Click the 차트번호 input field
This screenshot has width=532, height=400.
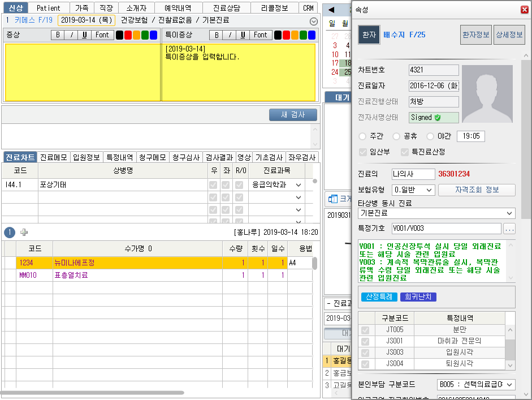pyautogui.click(x=434, y=70)
